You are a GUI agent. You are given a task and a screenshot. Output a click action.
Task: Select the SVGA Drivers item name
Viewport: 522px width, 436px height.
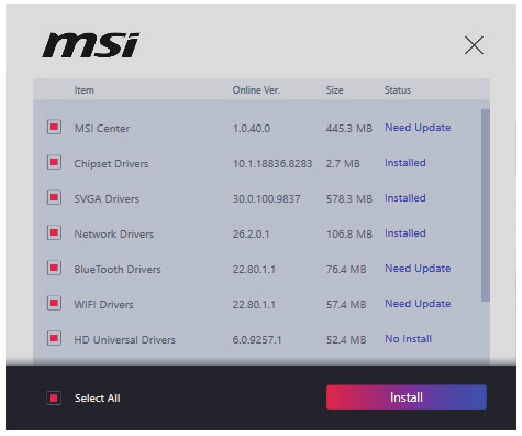(x=107, y=199)
